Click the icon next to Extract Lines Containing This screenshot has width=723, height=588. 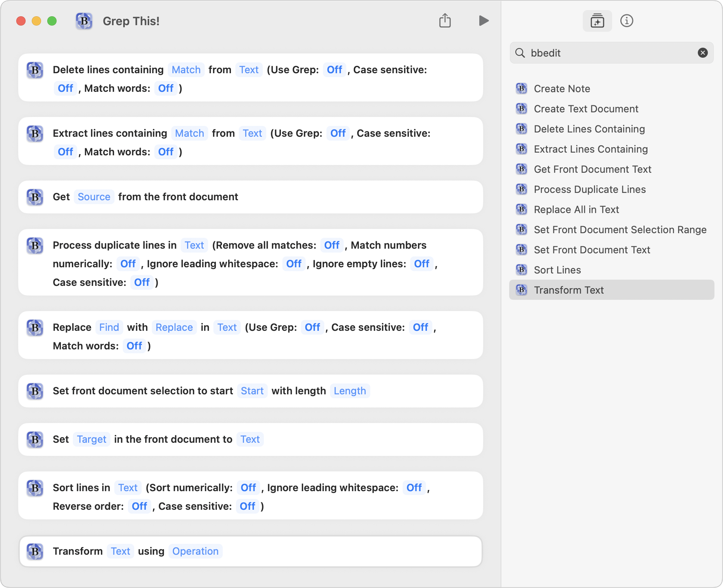(x=522, y=149)
